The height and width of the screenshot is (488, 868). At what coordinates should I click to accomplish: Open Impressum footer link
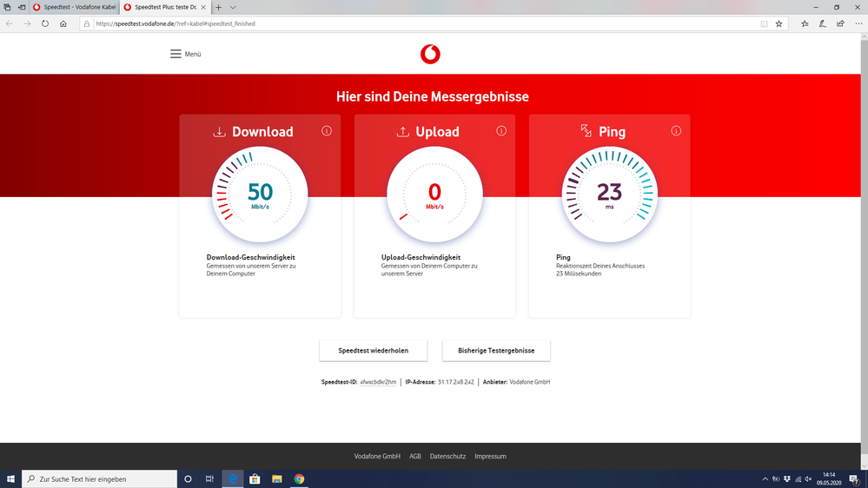pos(490,457)
